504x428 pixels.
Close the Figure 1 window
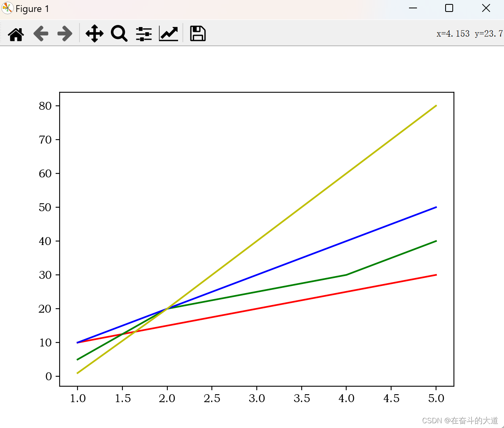tap(486, 8)
